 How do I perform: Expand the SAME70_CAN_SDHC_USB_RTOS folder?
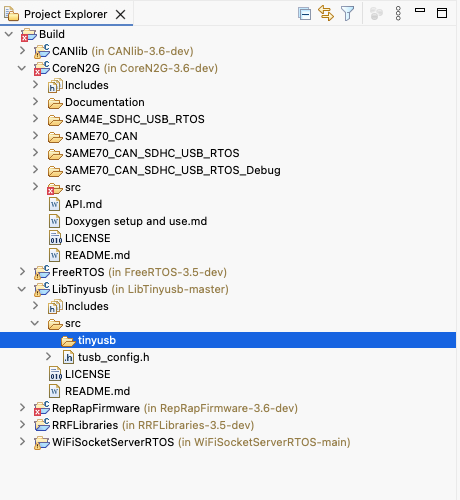tap(36, 153)
